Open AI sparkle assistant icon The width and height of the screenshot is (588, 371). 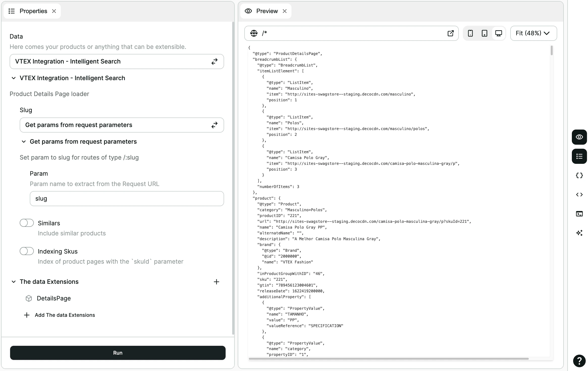click(579, 233)
